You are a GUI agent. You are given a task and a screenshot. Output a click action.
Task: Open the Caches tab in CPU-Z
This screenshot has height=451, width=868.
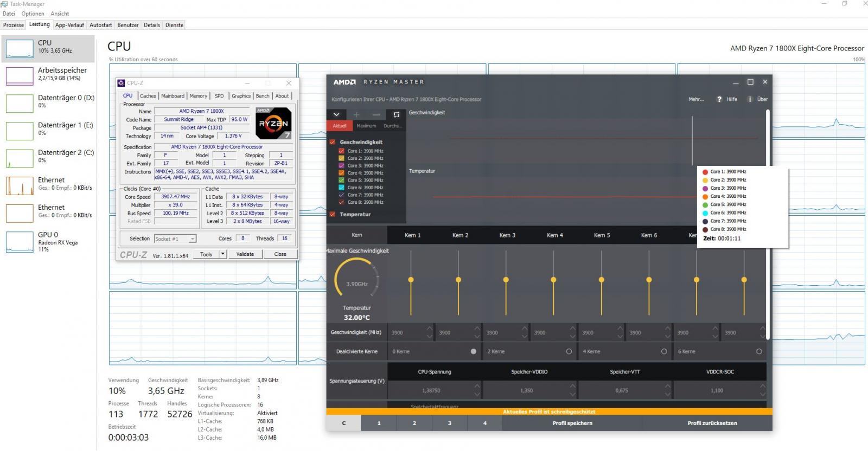[x=148, y=96]
